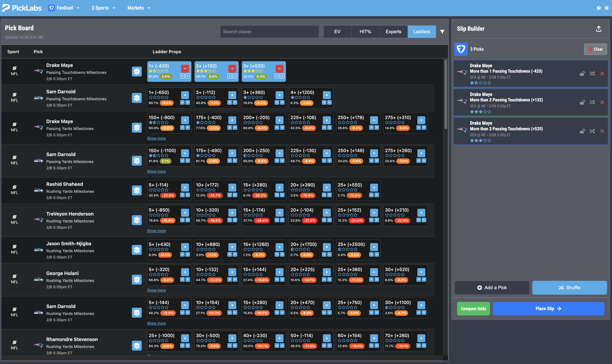Click the filter funnel icon
Viewport: 612px width, 364px height.
[442, 32]
